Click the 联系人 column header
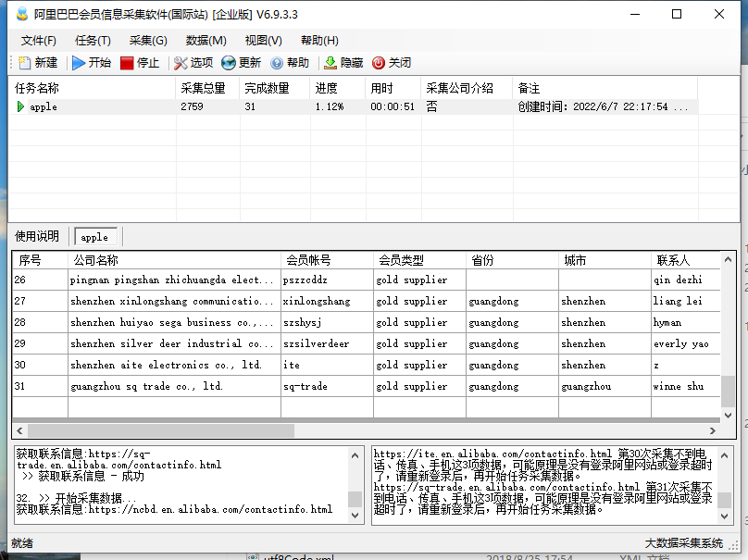Image resolution: width=748 pixels, height=560 pixels. [x=685, y=260]
